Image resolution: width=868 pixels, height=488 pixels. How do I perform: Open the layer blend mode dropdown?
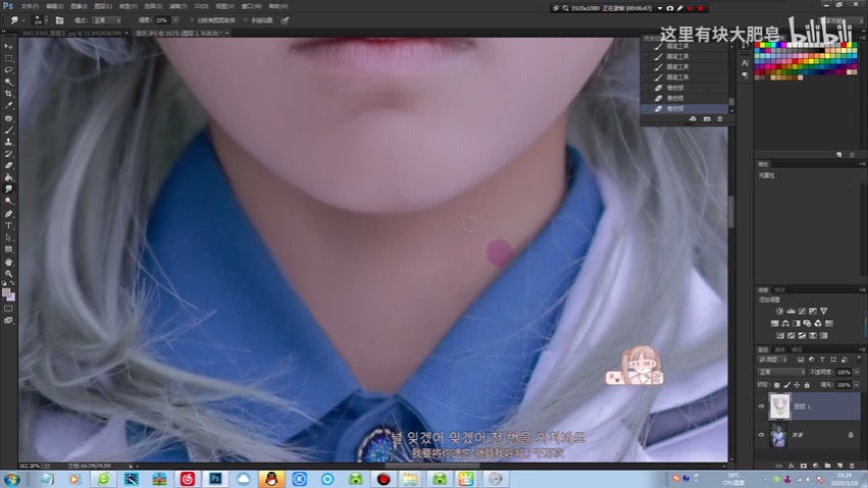point(780,372)
